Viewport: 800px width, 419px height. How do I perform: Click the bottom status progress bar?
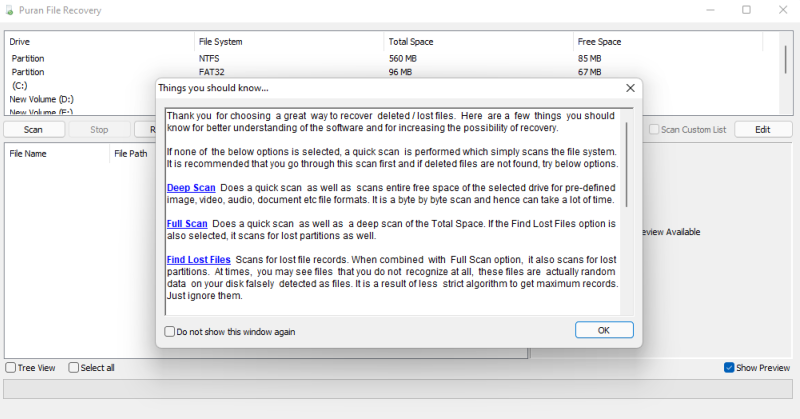398,388
